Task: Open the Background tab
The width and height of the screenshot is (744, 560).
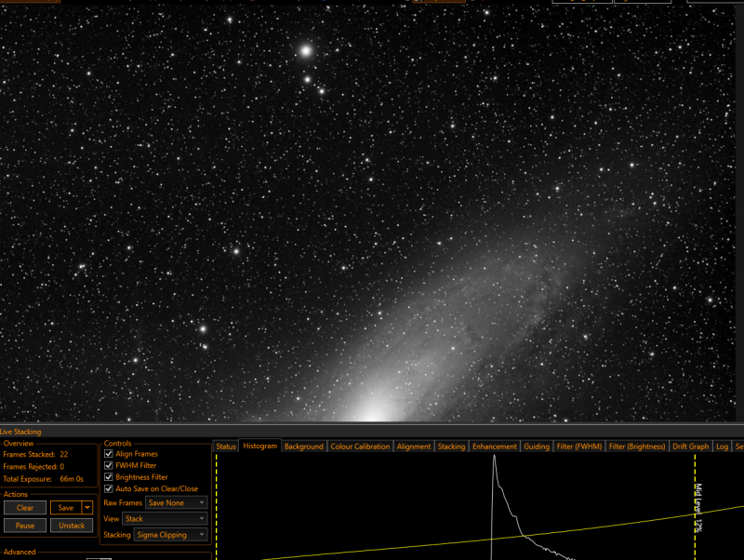Action: [x=304, y=447]
